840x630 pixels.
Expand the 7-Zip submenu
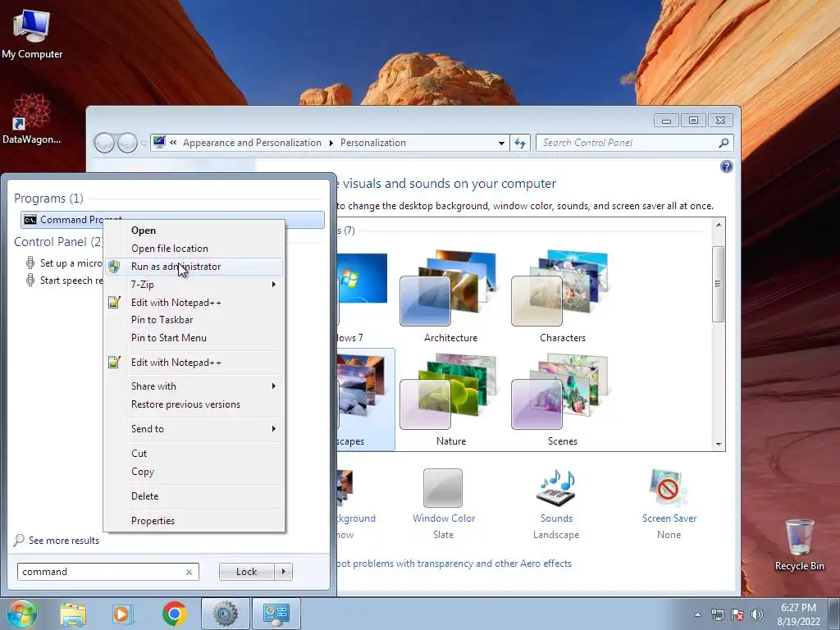(x=194, y=285)
